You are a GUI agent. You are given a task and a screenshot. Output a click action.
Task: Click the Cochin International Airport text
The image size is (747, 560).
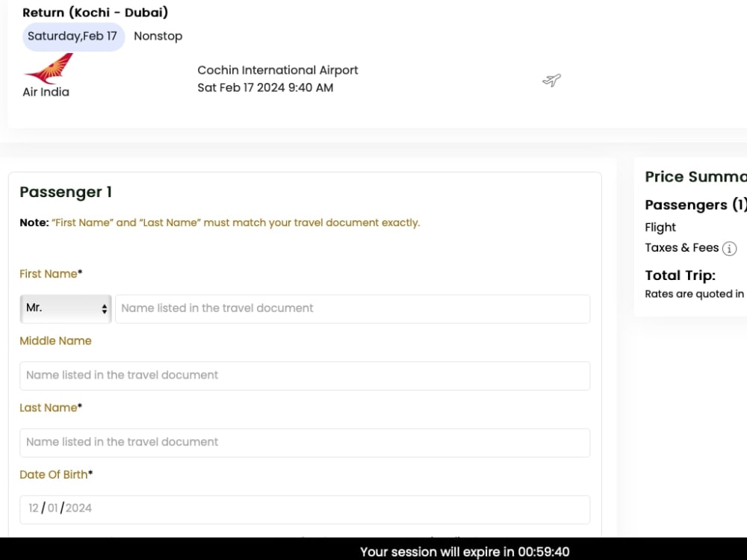click(277, 69)
